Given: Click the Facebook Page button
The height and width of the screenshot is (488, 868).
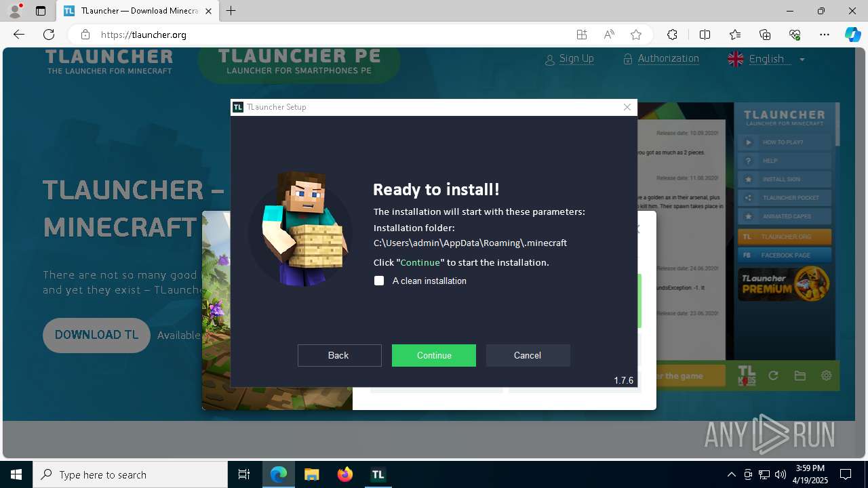Looking at the screenshot, I should 784,256.
